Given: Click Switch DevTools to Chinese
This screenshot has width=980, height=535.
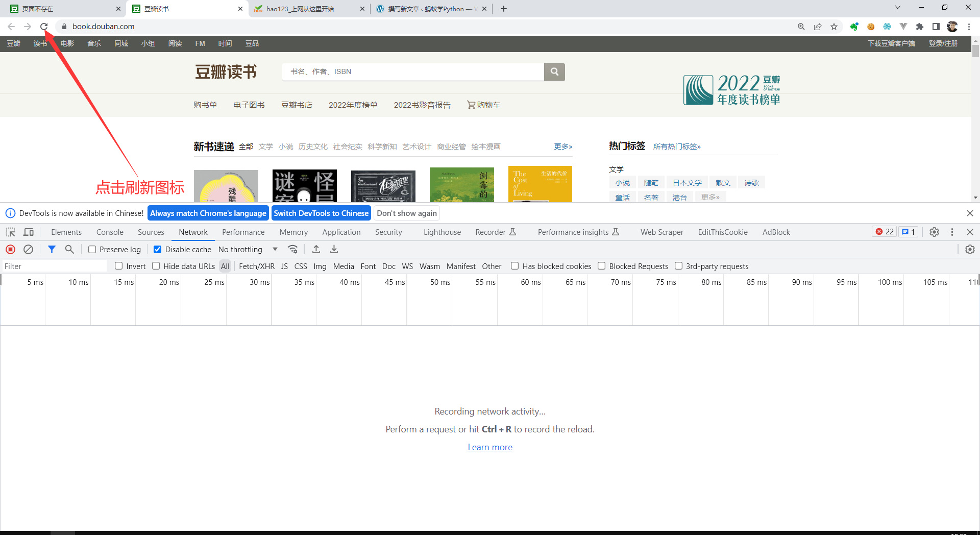Looking at the screenshot, I should (321, 213).
